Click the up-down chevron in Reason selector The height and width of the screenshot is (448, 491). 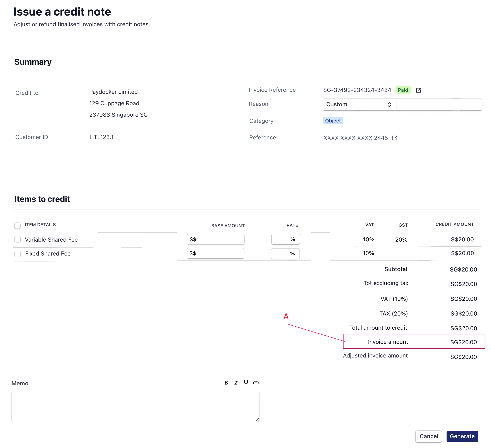point(389,104)
